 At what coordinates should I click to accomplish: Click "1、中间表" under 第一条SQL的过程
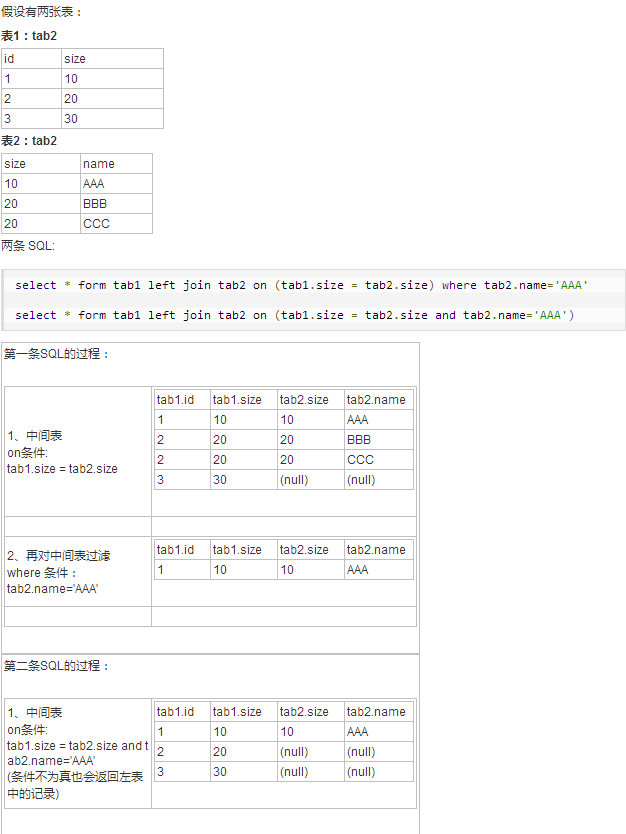tap(35, 436)
